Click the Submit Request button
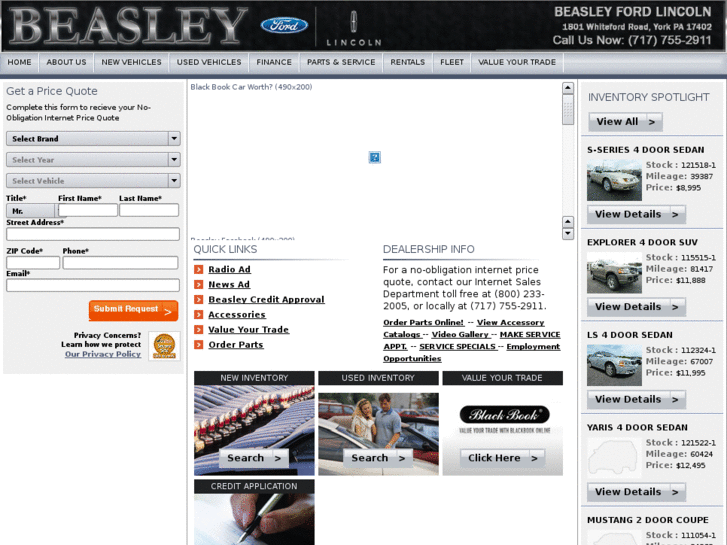 134,310
